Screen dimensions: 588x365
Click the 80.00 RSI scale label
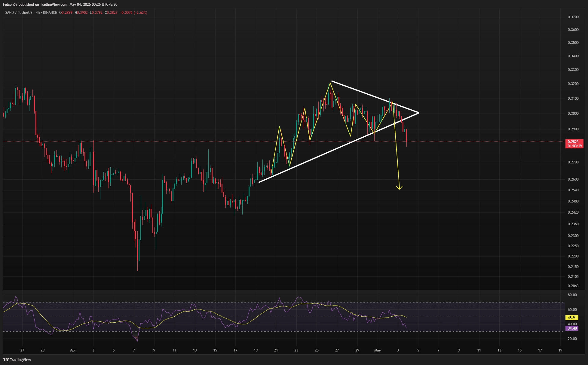[572, 295]
